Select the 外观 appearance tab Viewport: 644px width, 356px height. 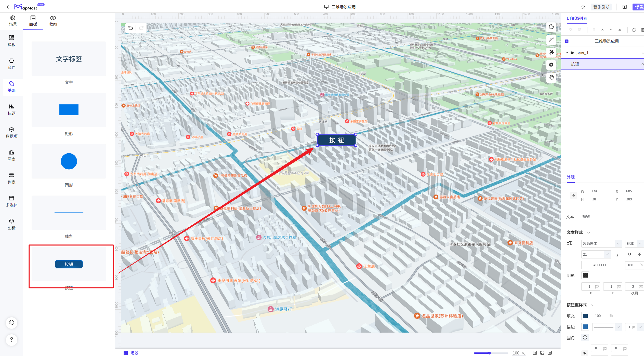[x=571, y=177]
